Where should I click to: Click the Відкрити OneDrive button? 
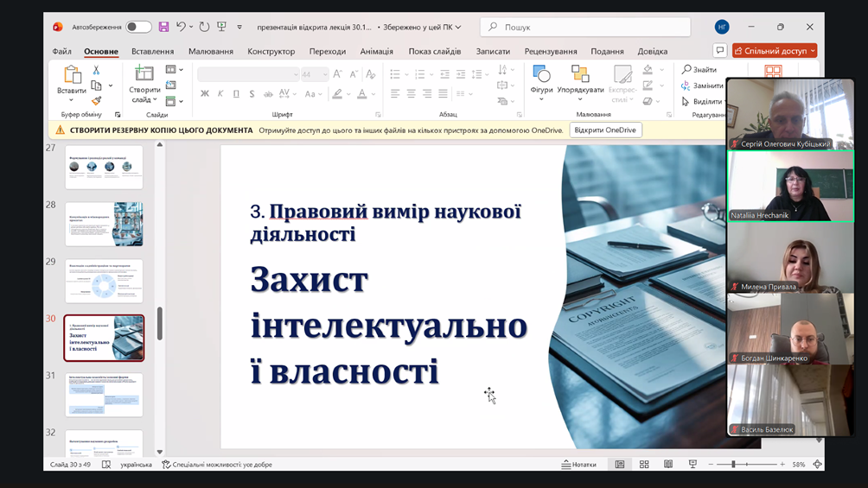(x=605, y=130)
